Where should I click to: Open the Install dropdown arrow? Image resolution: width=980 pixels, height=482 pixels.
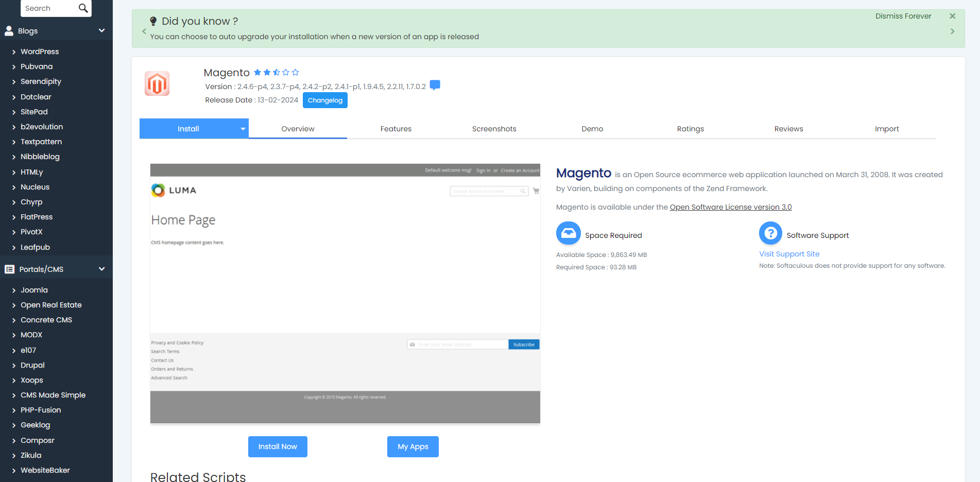pos(243,129)
